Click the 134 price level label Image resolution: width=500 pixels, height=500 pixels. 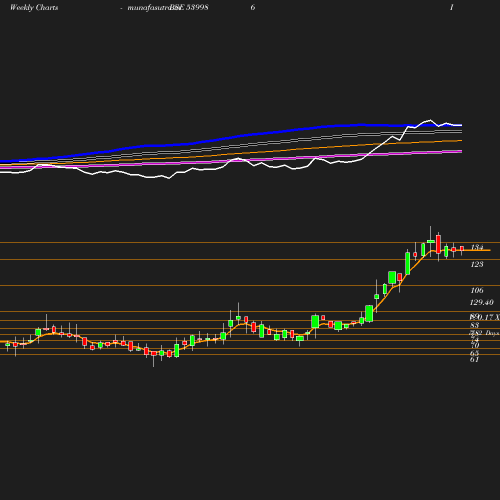pos(477,247)
